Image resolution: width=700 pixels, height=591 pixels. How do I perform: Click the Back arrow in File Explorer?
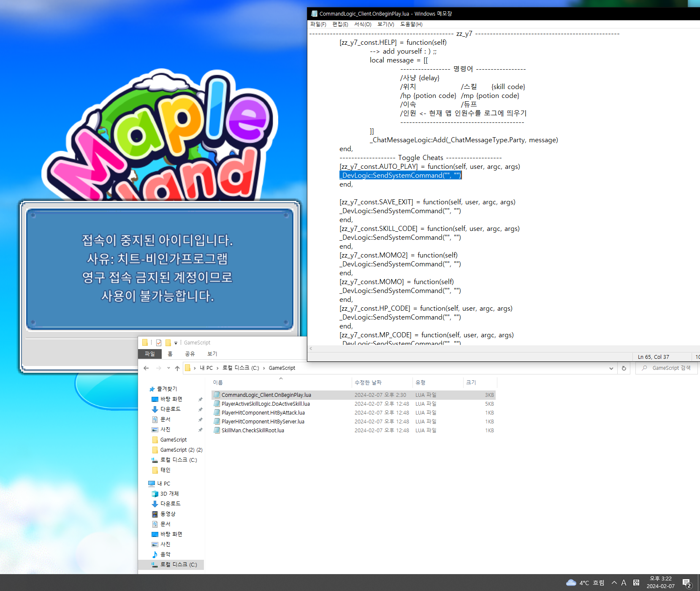pos(146,368)
